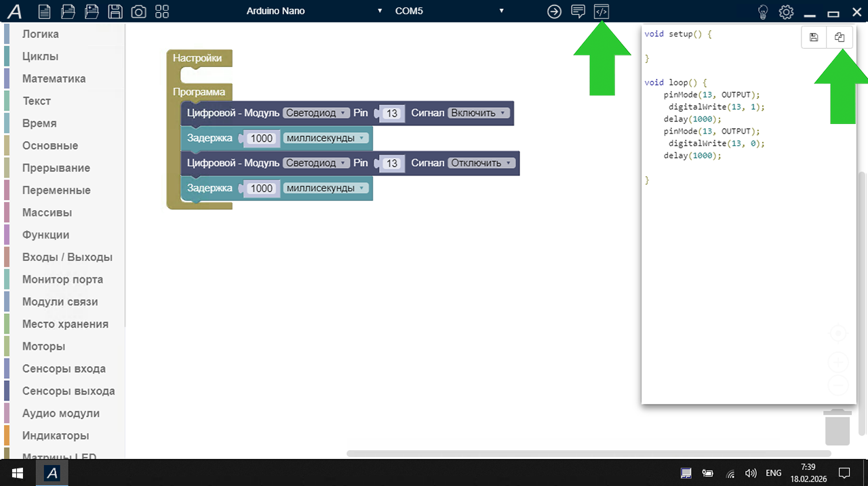The image size is (868, 486).
Task: Save generated code with the floppy icon
Action: pos(814,37)
